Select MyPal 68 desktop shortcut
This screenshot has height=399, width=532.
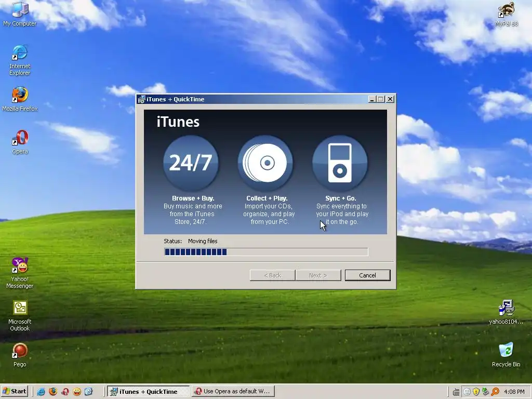[506, 14]
